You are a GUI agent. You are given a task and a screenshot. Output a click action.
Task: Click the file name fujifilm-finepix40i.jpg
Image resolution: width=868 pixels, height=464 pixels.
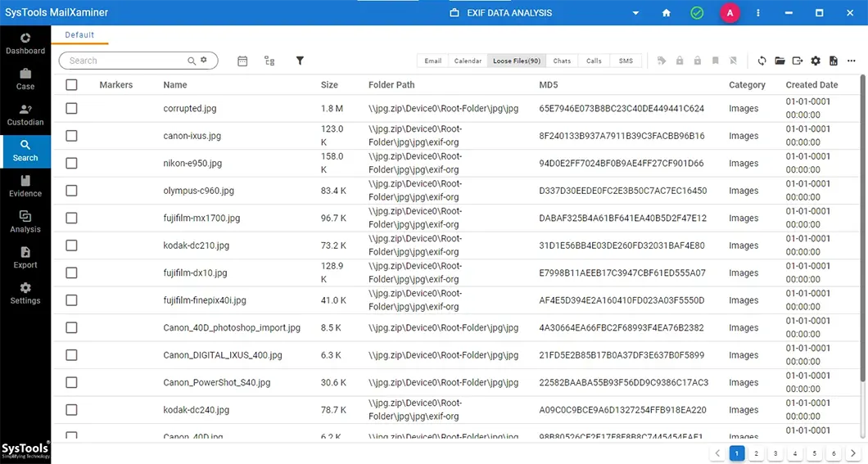[205, 300]
